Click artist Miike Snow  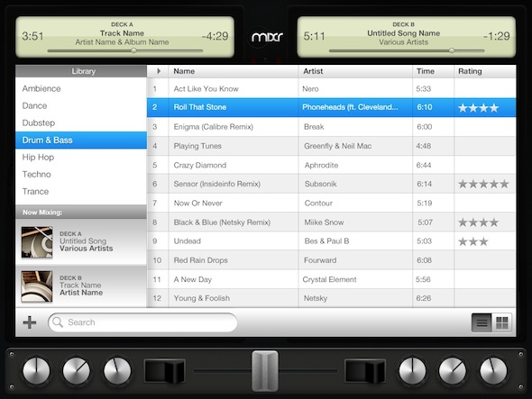click(x=324, y=222)
